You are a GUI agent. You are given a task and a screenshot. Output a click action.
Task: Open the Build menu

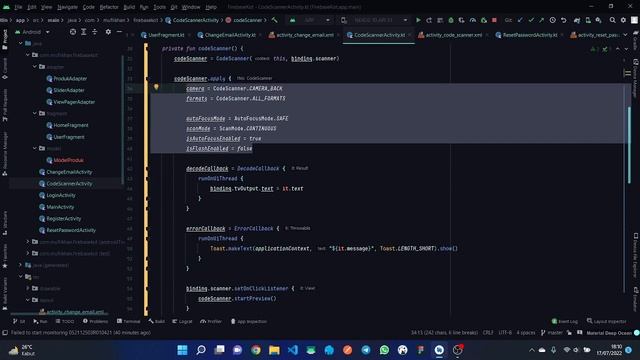pos(129,7)
